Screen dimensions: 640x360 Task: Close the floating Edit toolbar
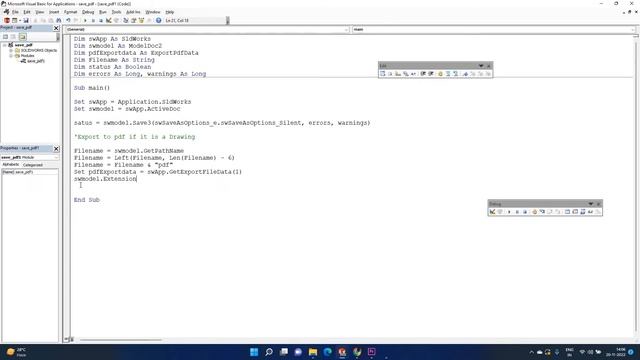tap(489, 66)
